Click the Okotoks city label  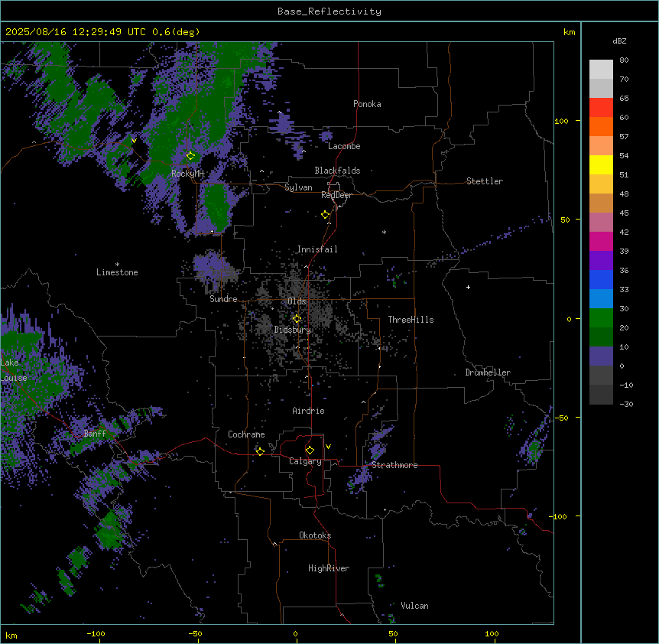[315, 535]
